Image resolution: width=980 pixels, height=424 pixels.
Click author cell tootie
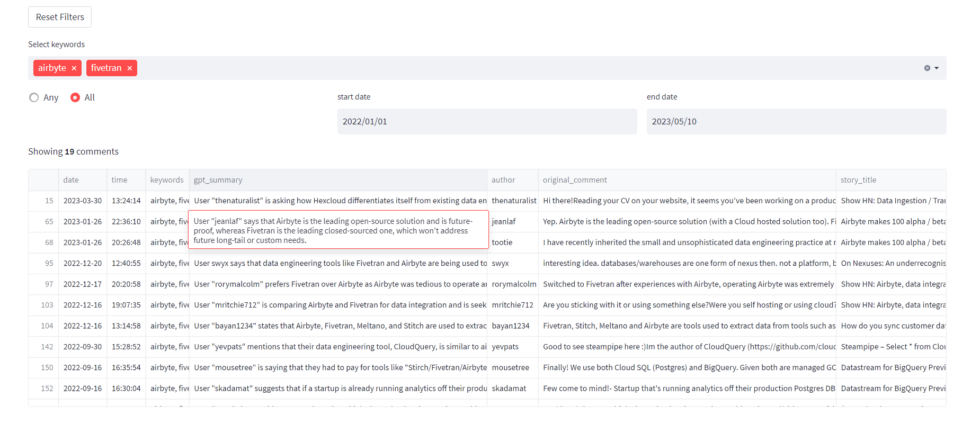point(513,242)
